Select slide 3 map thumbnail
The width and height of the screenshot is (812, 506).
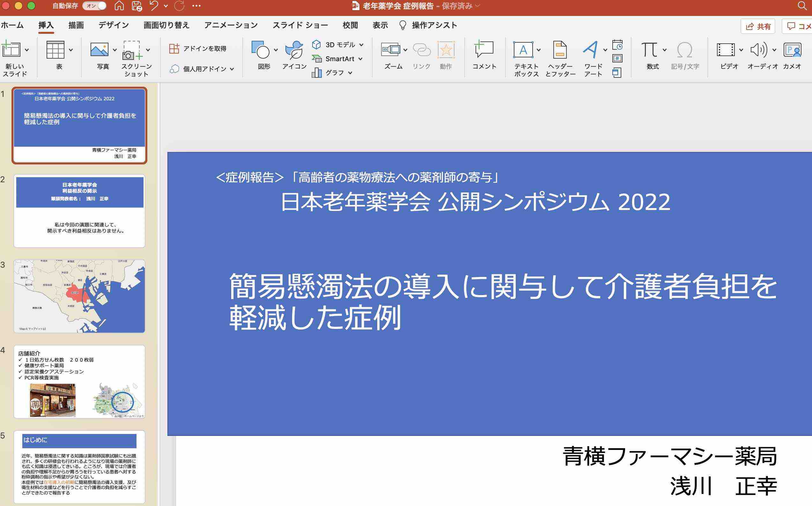[x=79, y=296]
